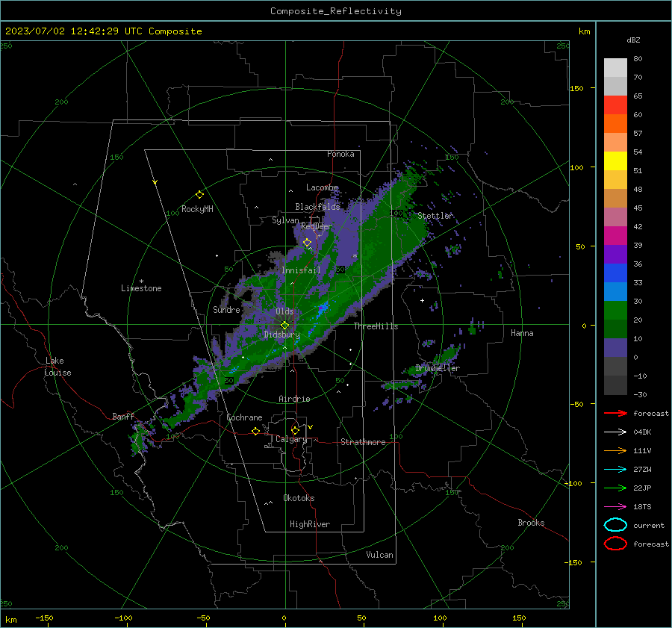The height and width of the screenshot is (628, 672).
Task: Click the Vulcan town label
Action: (379, 555)
